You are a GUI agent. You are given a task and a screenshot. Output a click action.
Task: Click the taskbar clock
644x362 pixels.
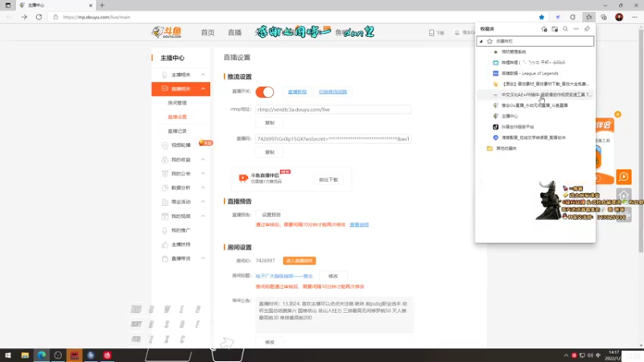tap(613, 356)
